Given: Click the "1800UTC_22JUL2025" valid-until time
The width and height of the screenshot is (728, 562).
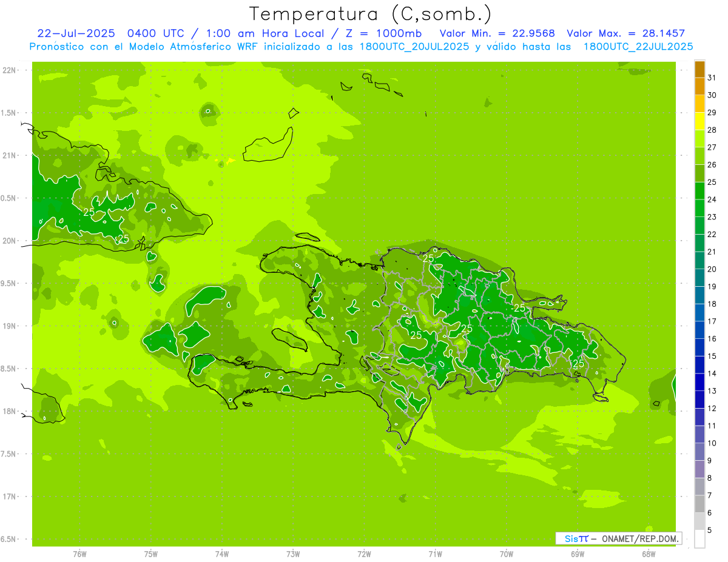Looking at the screenshot, I should [638, 47].
